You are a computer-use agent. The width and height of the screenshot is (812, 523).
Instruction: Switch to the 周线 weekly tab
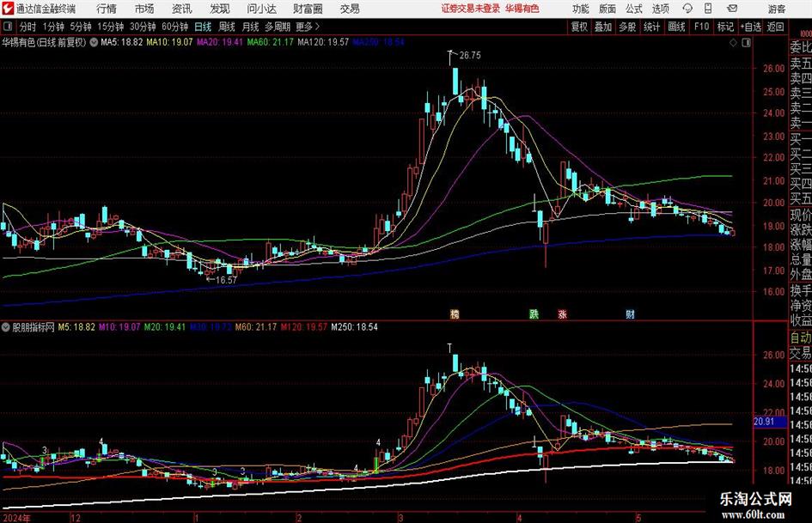pyautogui.click(x=227, y=27)
